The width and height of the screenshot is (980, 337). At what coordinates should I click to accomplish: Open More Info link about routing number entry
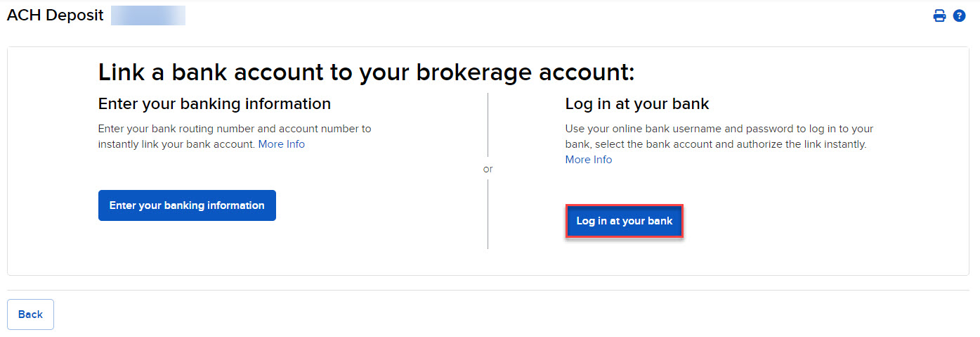(x=282, y=144)
